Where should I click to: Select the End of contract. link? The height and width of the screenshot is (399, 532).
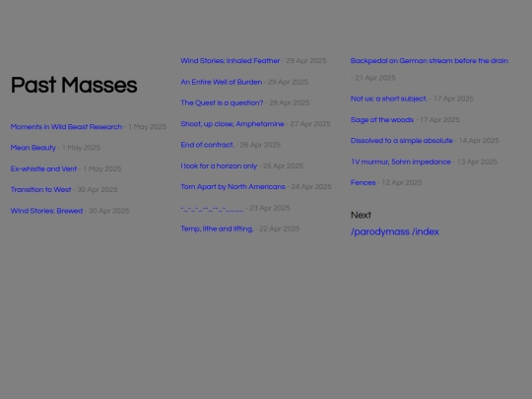tap(207, 145)
